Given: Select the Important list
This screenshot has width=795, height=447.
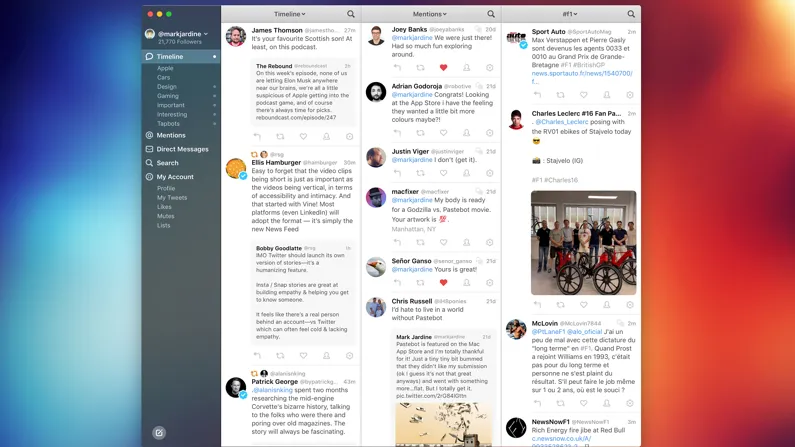Looking at the screenshot, I should pos(171,105).
